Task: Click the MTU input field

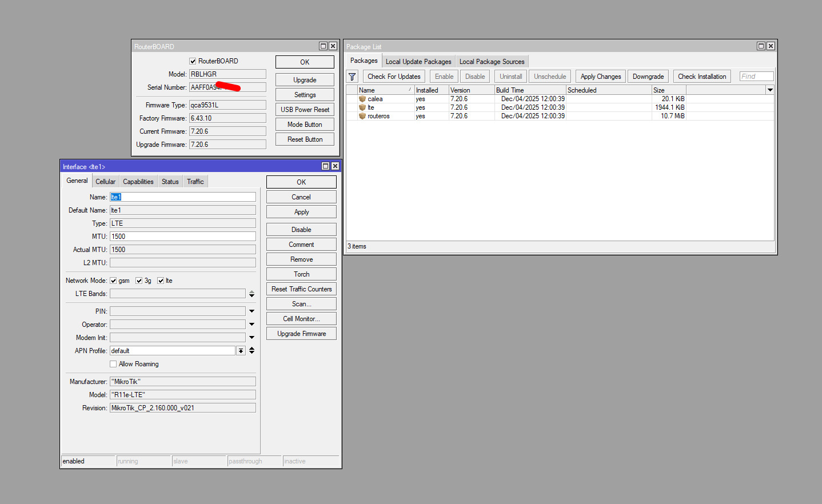Action: click(x=183, y=237)
